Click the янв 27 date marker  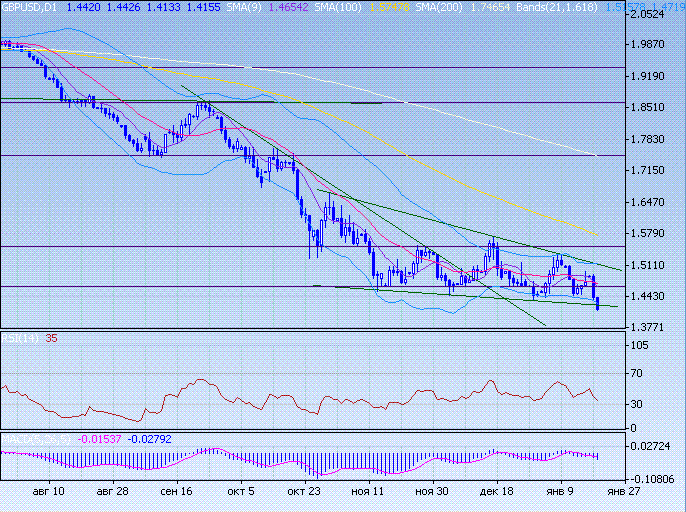[x=623, y=492]
